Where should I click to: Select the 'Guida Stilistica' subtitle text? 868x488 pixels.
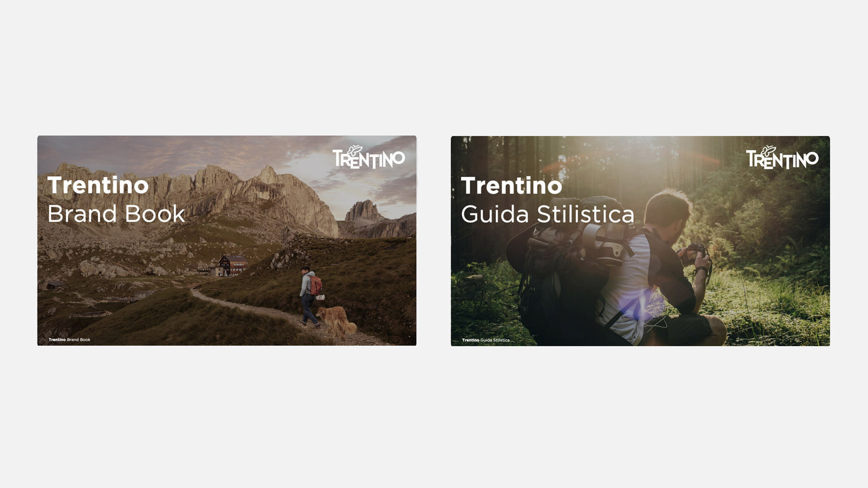pos(547,214)
